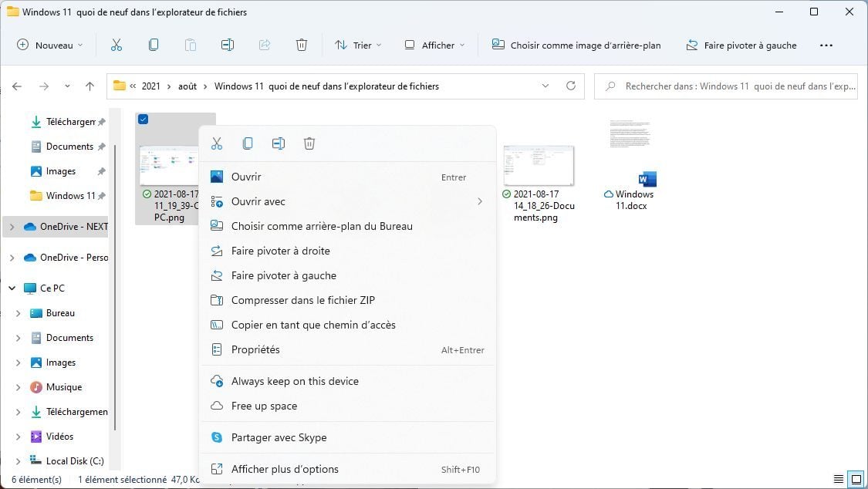Open the recent locations dropdown arrow
868x489 pixels.
67,86
